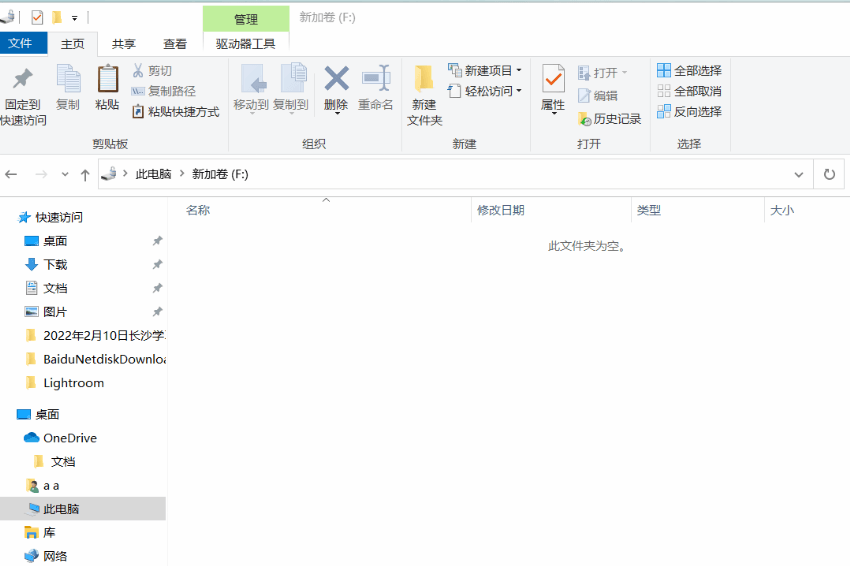
Task: Select 剪切 scissors cut command
Action: click(152, 70)
